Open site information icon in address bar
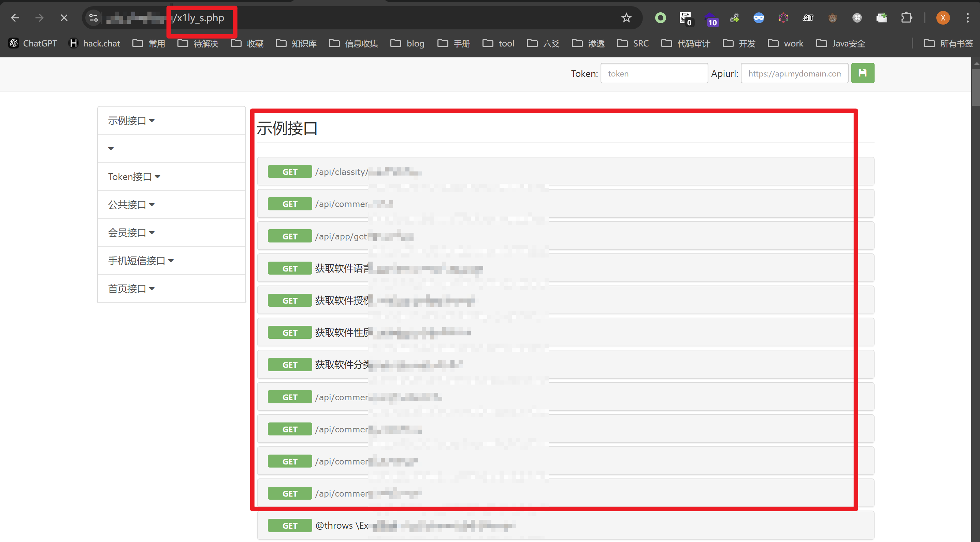The width and height of the screenshot is (980, 542). [93, 18]
